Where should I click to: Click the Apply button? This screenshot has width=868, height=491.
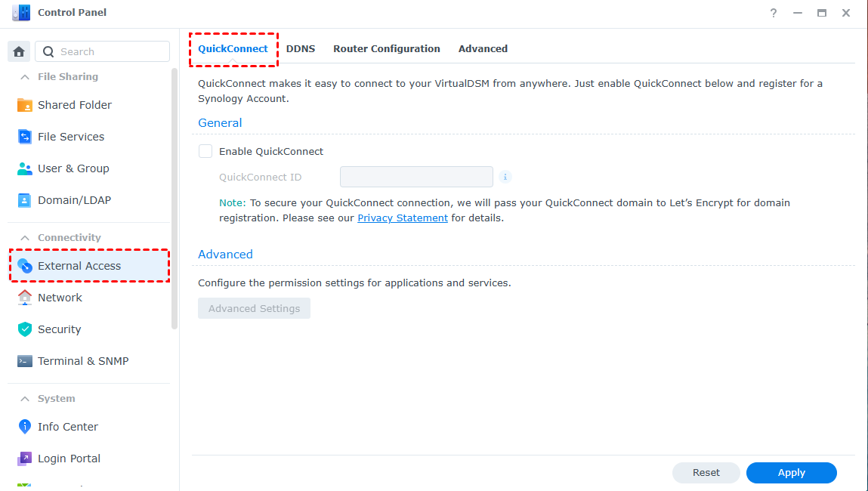point(791,473)
